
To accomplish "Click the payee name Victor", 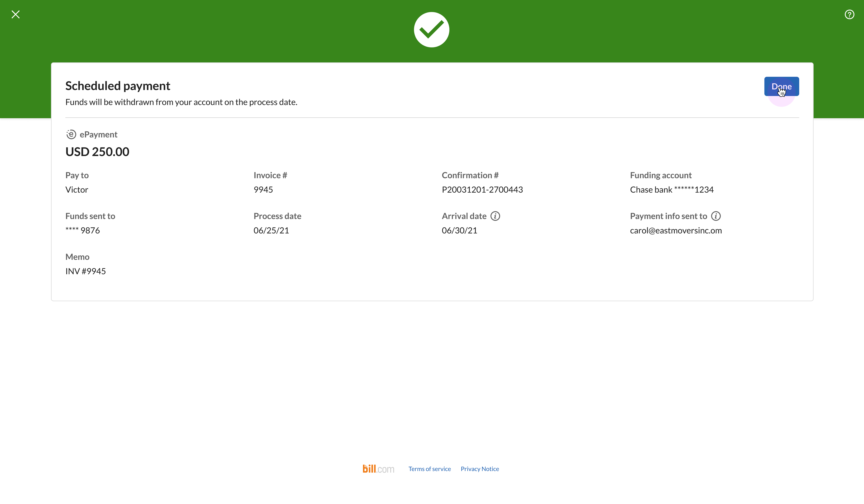I will [77, 190].
